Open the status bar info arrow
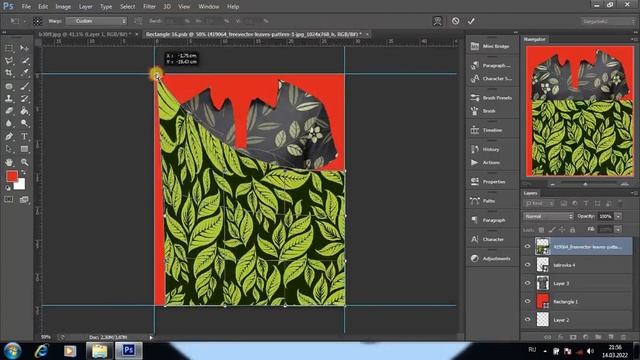The height and width of the screenshot is (360, 640). pyautogui.click(x=151, y=338)
